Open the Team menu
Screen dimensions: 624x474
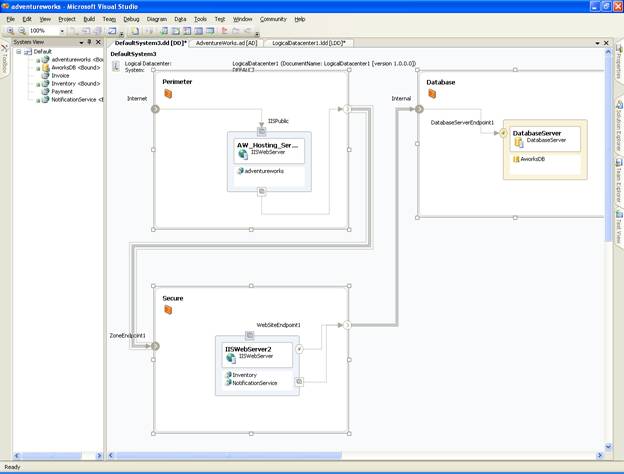109,19
